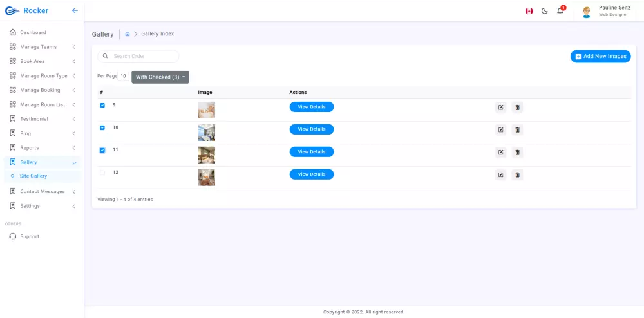This screenshot has height=318, width=644.
Task: Delete gallery entry 12
Action: [x=518, y=175]
